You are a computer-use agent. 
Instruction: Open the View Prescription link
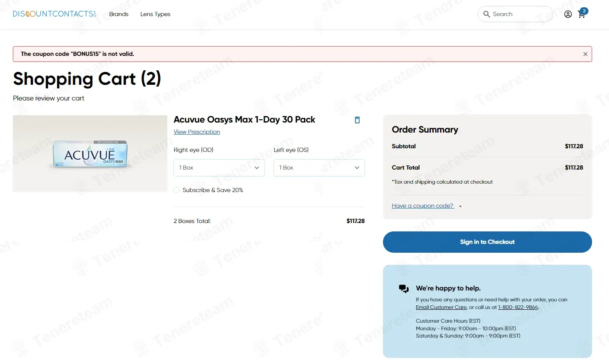(197, 132)
